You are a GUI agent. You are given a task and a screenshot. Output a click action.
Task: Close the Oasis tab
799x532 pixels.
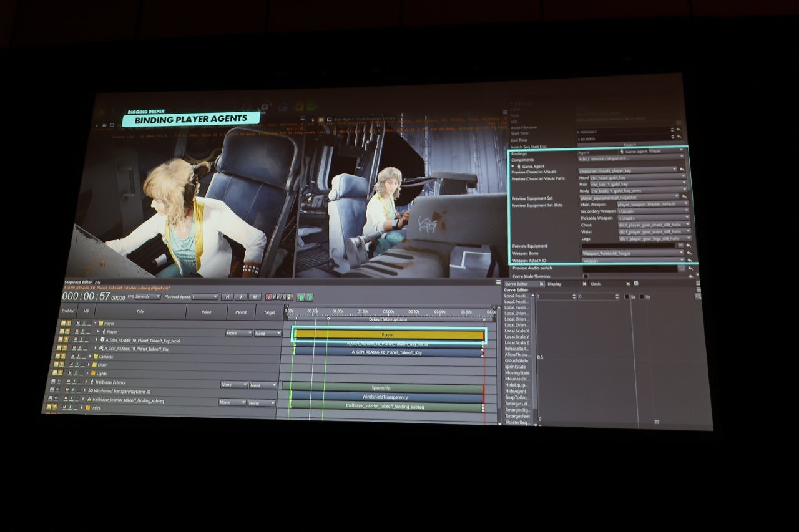(628, 284)
